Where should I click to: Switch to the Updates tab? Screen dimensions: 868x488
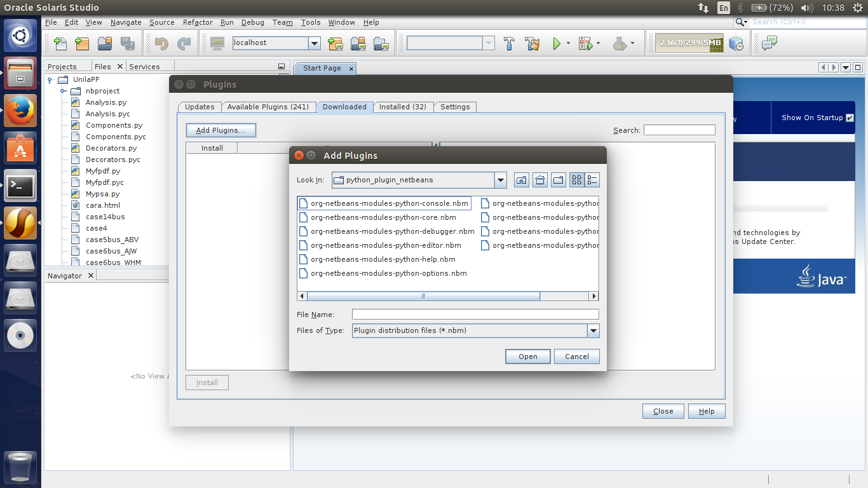click(200, 107)
